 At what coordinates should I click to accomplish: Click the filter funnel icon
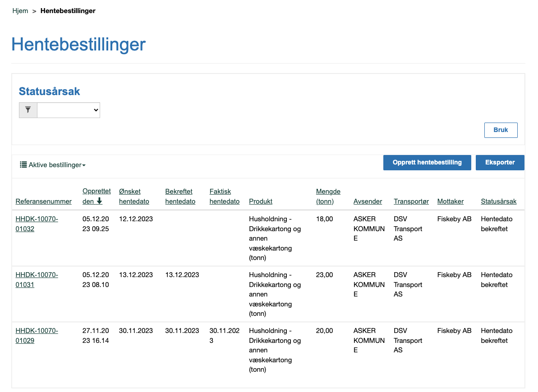tap(28, 110)
